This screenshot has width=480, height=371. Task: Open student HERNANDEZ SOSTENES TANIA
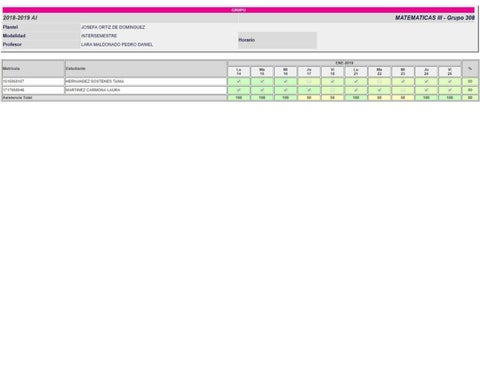(95, 81)
